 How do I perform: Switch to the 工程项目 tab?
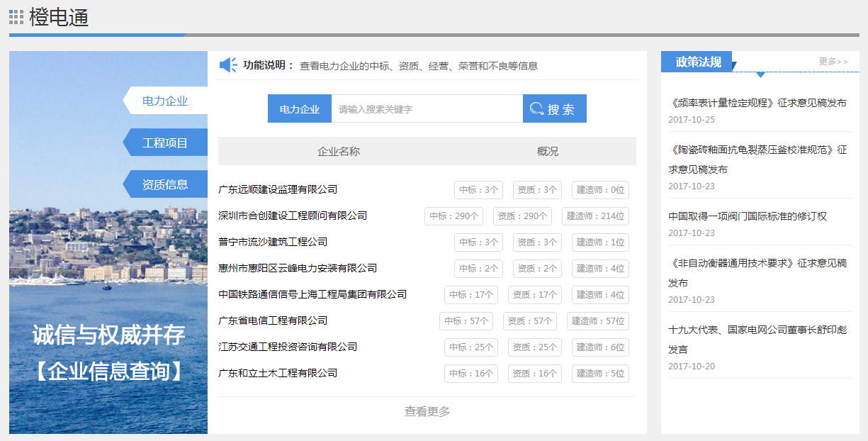coord(165,143)
